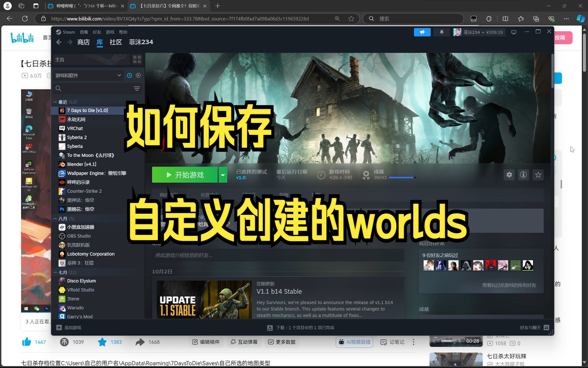This screenshot has height=368, width=588.
Task: Toggle the ready-to-play filter icon
Action: 138,75
